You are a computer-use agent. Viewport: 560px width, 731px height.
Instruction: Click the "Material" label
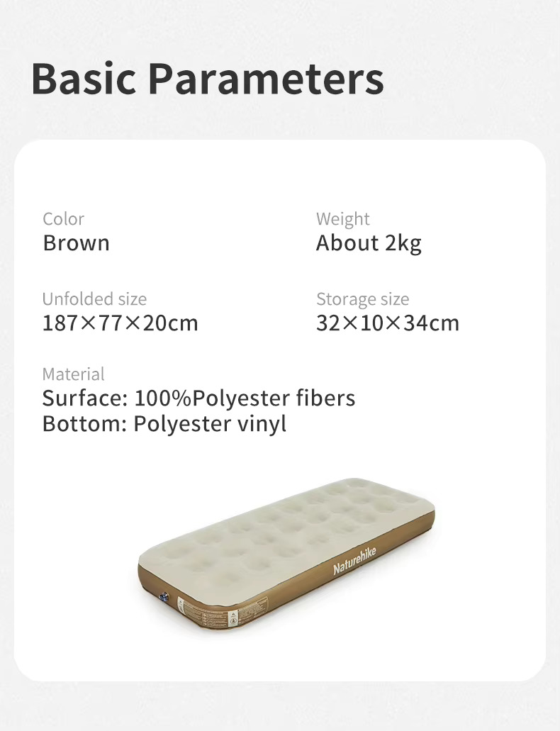(73, 374)
